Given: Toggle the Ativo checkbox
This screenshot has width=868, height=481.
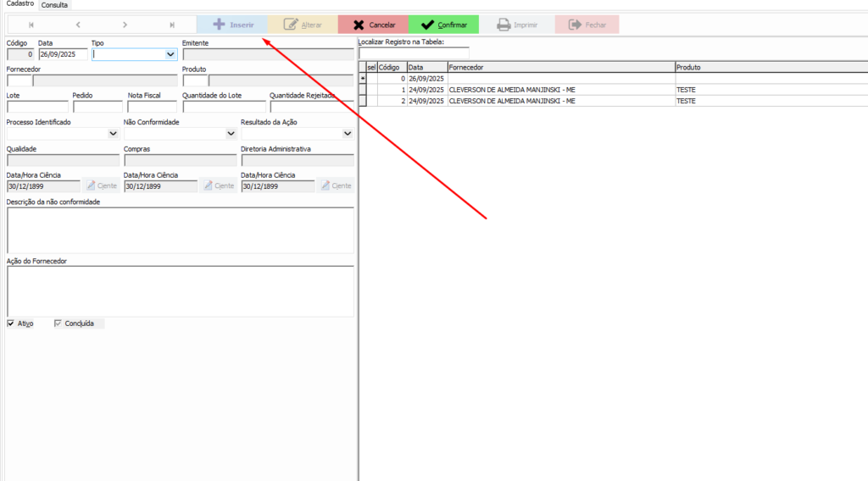Looking at the screenshot, I should [11, 323].
